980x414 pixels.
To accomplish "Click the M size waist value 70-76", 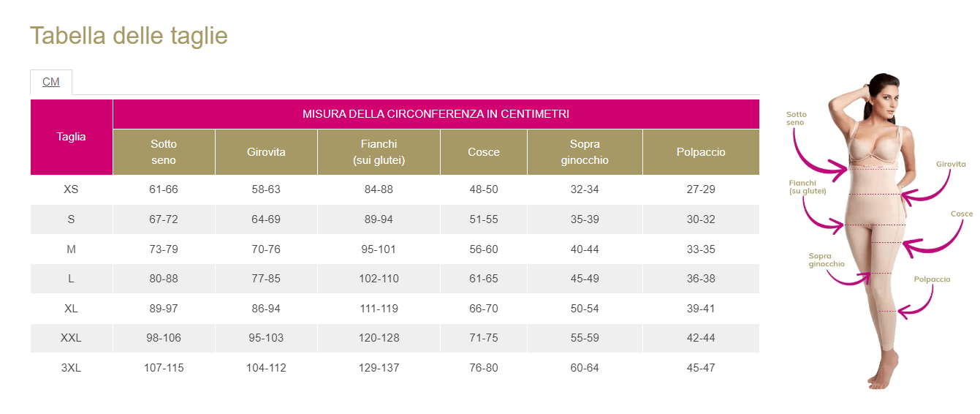I will point(266,249).
